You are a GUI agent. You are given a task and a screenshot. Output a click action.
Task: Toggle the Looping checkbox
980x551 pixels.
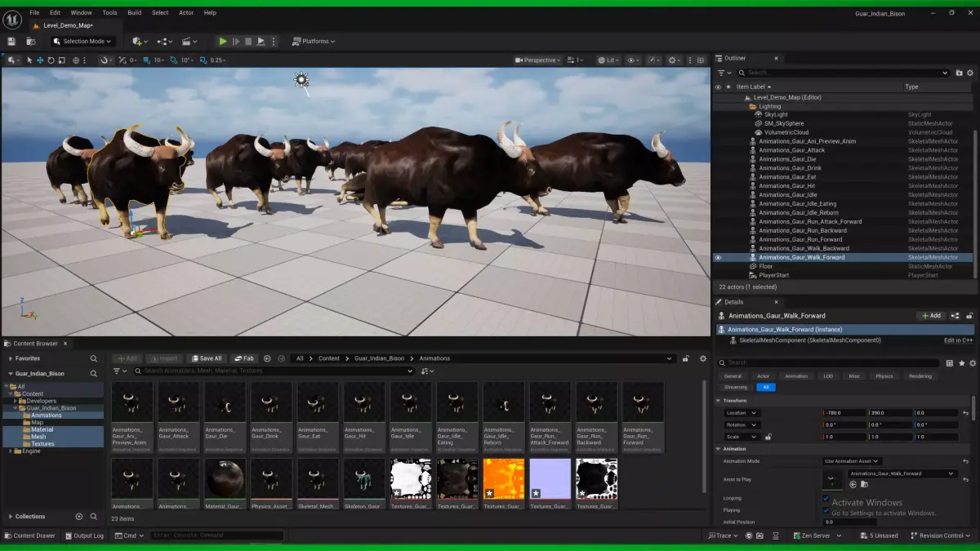pyautogui.click(x=826, y=498)
